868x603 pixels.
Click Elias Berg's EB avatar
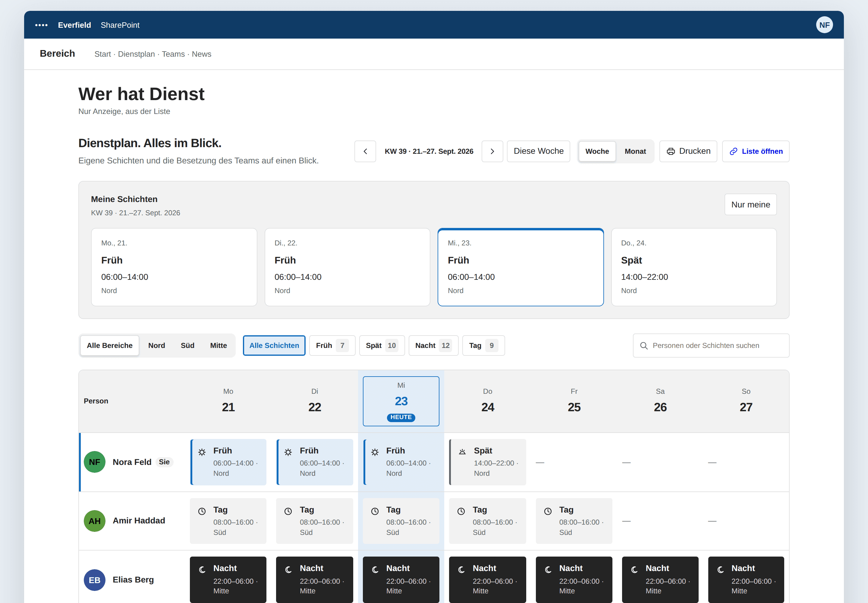click(94, 579)
